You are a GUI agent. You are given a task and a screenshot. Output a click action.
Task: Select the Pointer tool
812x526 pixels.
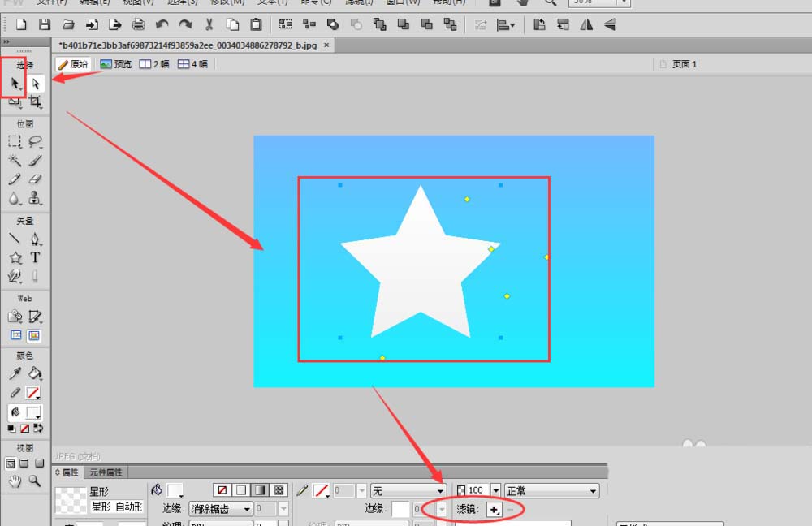pyautogui.click(x=15, y=84)
